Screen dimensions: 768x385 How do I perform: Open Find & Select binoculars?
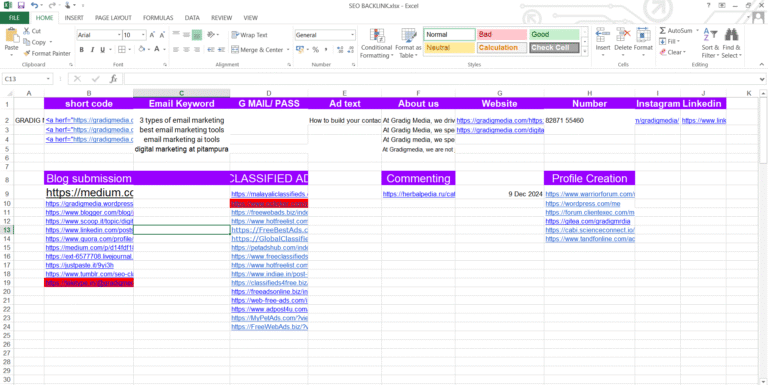(731, 43)
